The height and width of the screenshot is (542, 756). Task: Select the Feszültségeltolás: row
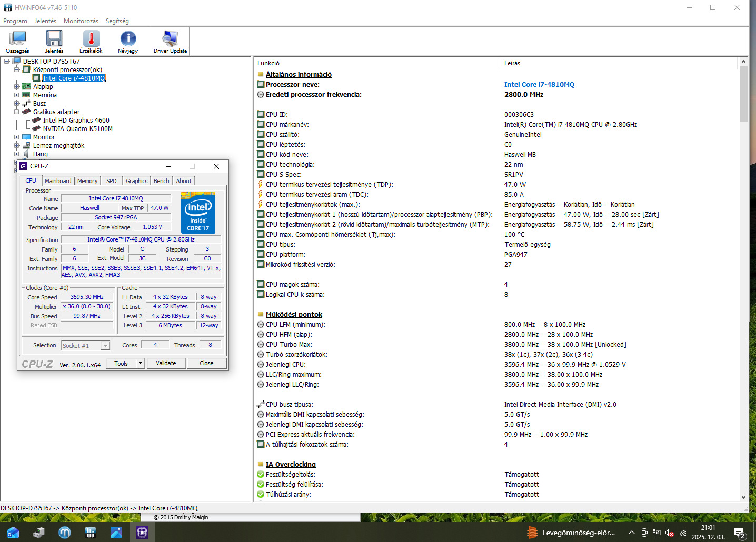[497, 474]
